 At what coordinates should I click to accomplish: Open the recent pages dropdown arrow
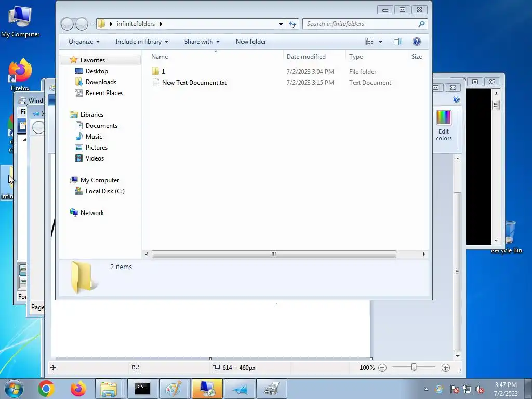[92, 24]
